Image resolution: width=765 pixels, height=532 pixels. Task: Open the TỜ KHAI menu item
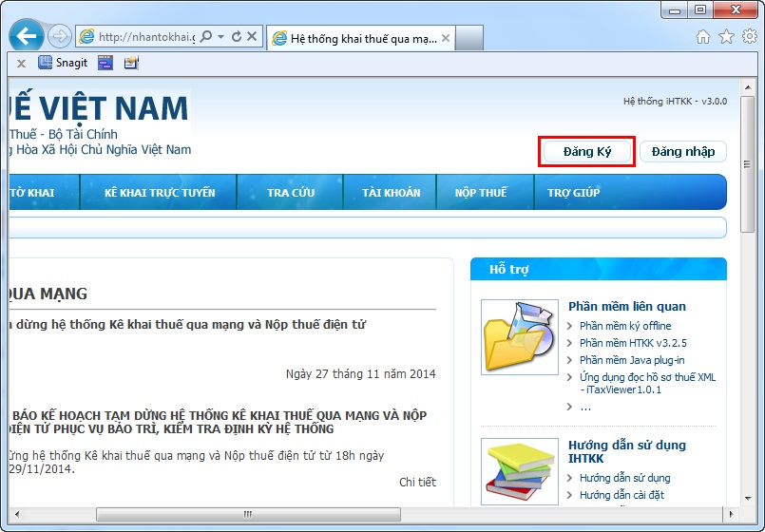pos(32,193)
